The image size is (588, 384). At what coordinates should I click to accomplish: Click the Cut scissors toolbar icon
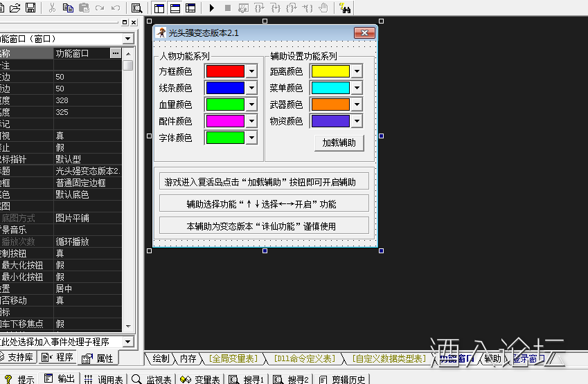coord(52,8)
